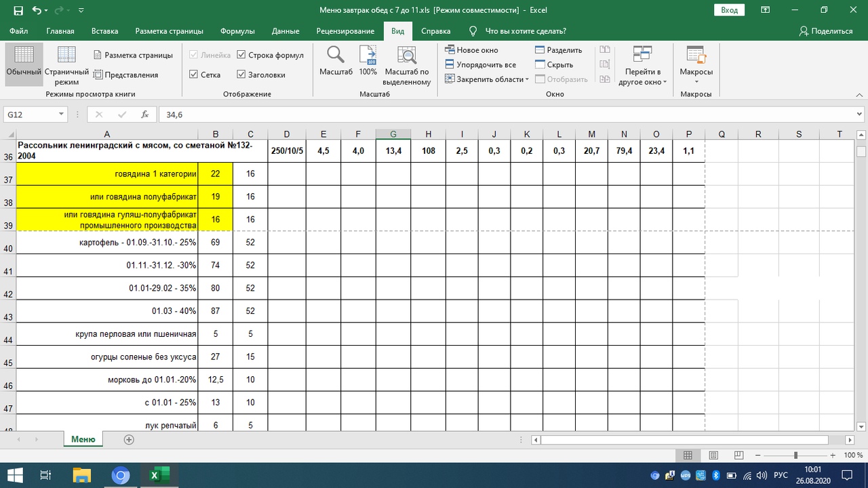Click the Sign in (Вход) button
868x488 pixels.
pyautogui.click(x=729, y=10)
